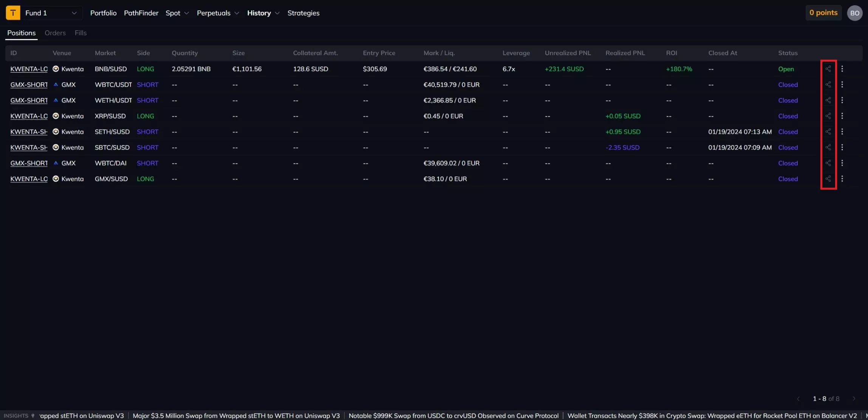Go to the next page with the arrow
The height and width of the screenshot is (420, 868).
pos(854,399)
